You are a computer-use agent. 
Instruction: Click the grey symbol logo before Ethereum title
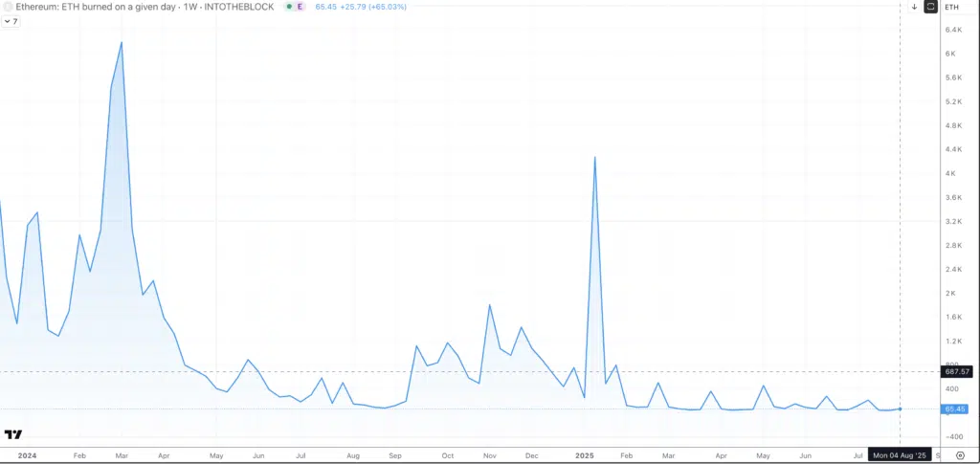(x=6, y=7)
